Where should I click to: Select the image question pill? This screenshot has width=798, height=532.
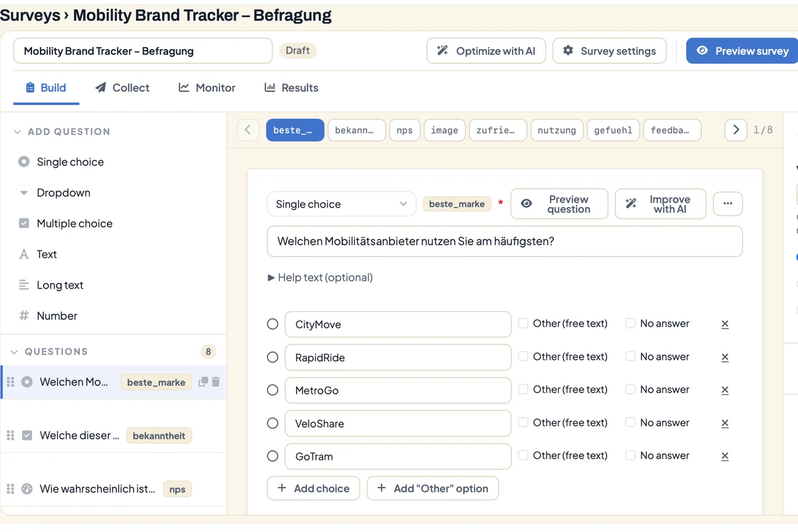(x=444, y=130)
